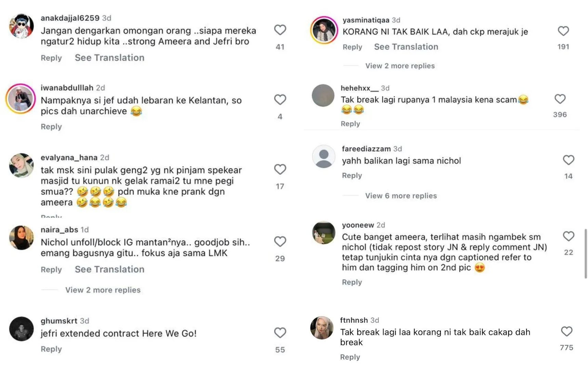588x369 pixels.
Task: Reply to ghumskrt's comment
Action: tap(51, 349)
